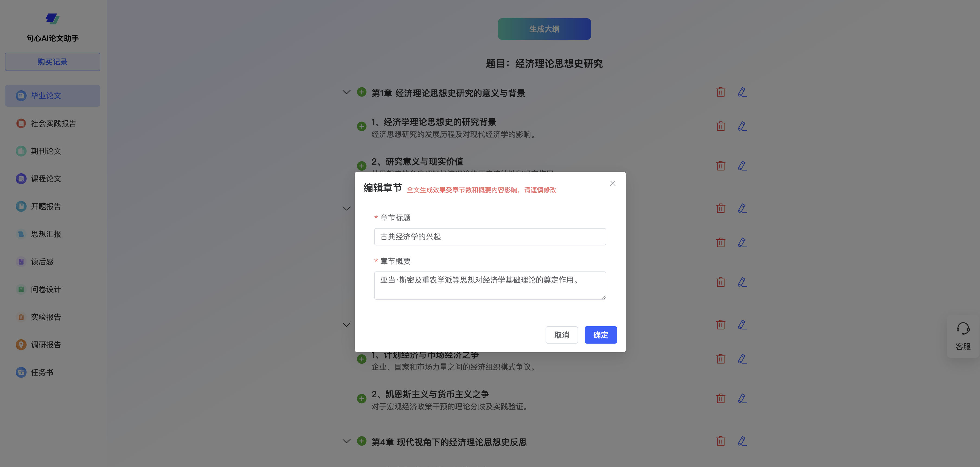Delete 经济学理论思想史的研究背景 section
Viewport: 980px width, 467px height.
point(720,126)
